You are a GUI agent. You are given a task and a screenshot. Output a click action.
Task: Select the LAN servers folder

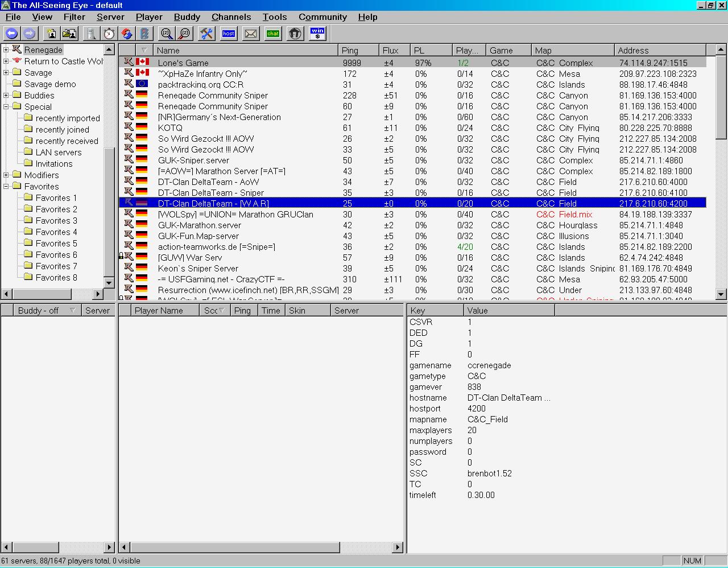tap(58, 153)
